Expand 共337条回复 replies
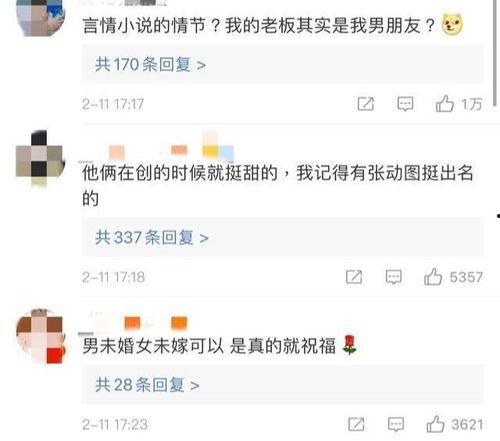Viewport: 500px width, 441px height. pos(152,237)
